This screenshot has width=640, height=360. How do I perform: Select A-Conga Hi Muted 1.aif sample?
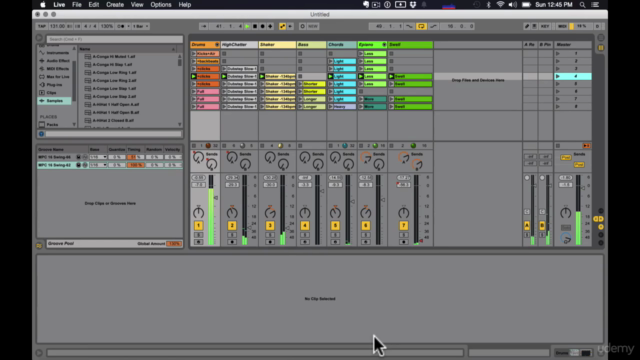coord(114,56)
